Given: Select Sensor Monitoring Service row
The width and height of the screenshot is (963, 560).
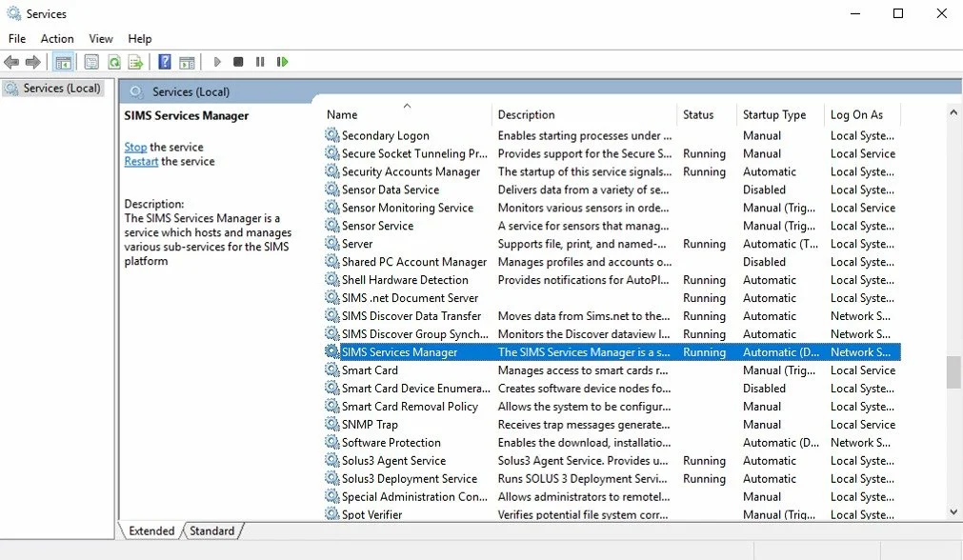Looking at the screenshot, I should click(612, 208).
